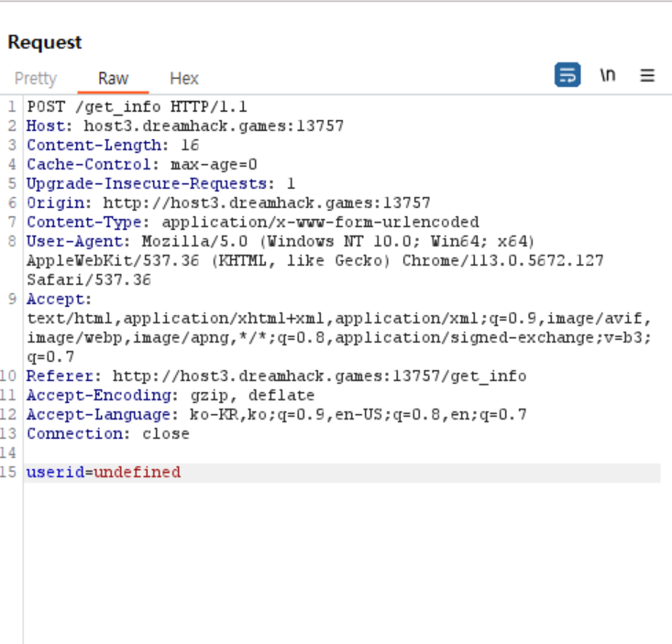
Task: Click the Content-Length value 16
Action: click(x=190, y=145)
